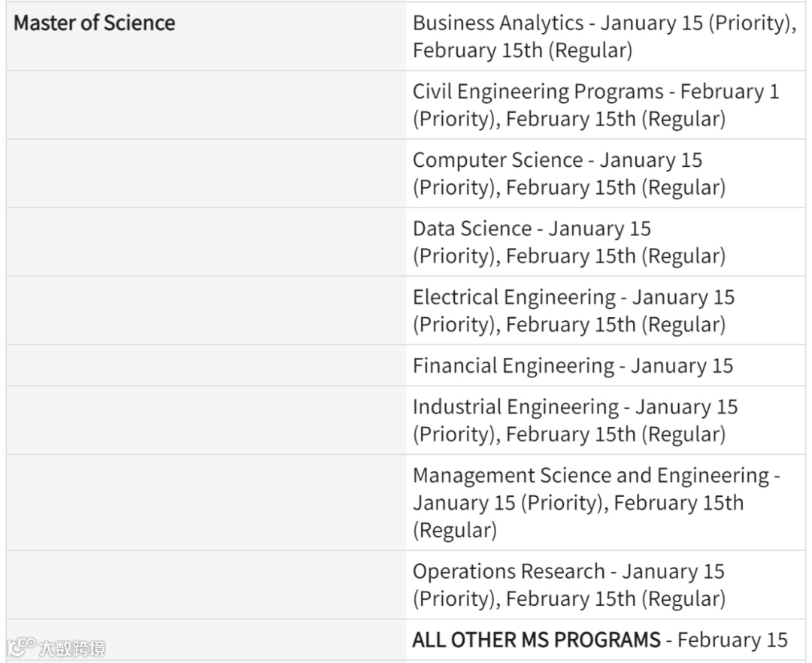This screenshot has height=663, width=812.
Task: Select the Electrical Engineering deadline text
Action: coord(573,310)
